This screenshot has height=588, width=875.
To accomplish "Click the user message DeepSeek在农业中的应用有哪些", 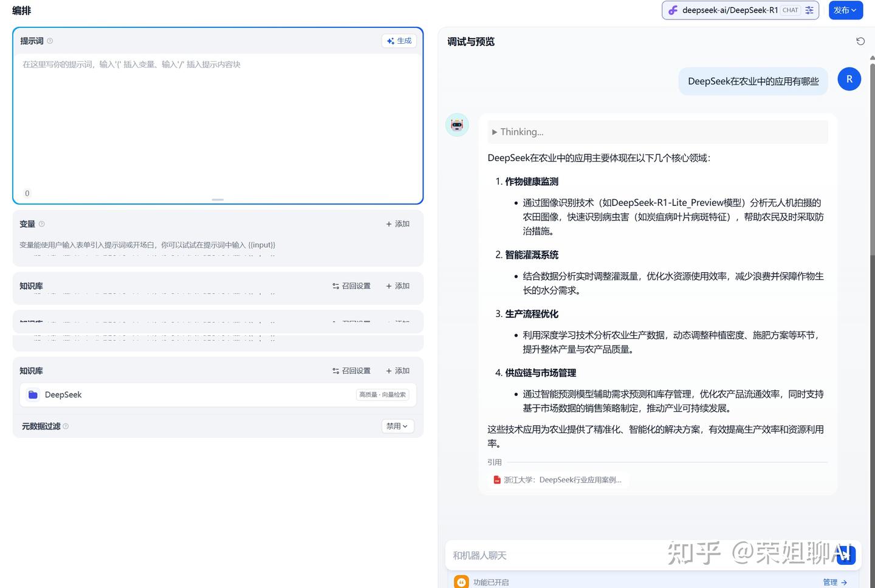I will (753, 81).
